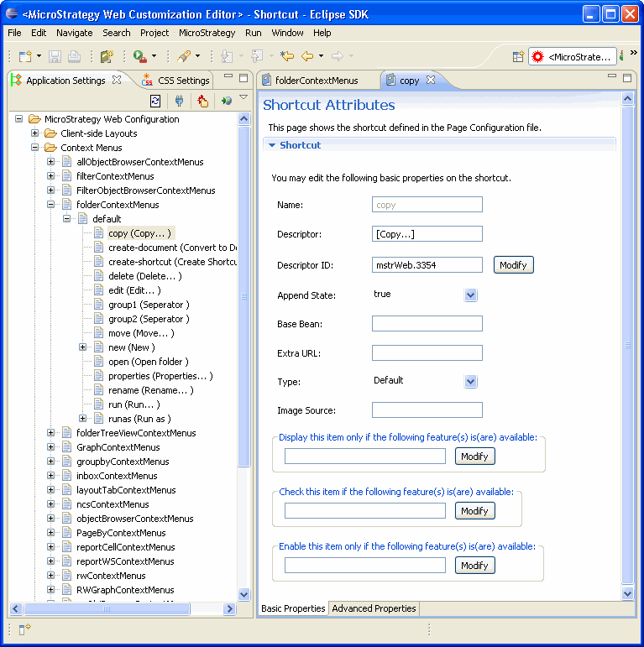Click the refresh icon in Application Settings
The height and width of the screenshot is (647, 644).
click(x=155, y=101)
